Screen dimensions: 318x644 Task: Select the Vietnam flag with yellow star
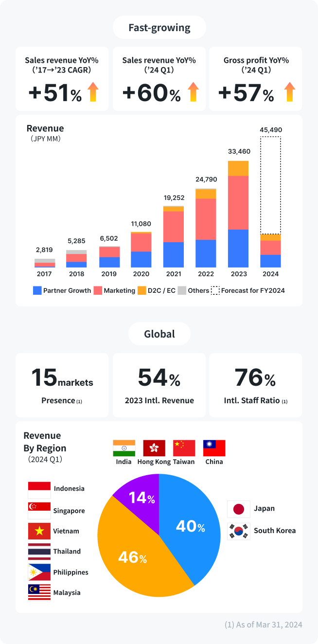pyautogui.click(x=39, y=531)
